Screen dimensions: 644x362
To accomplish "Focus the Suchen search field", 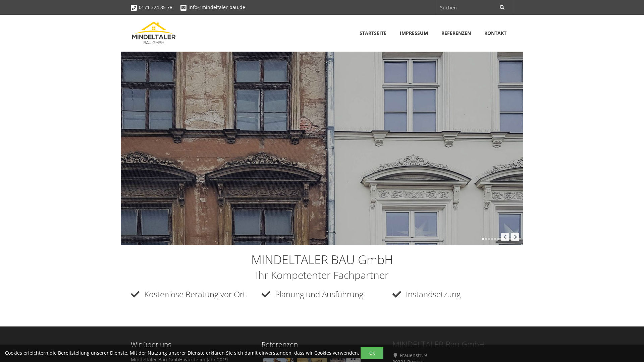I will [466, 7].
